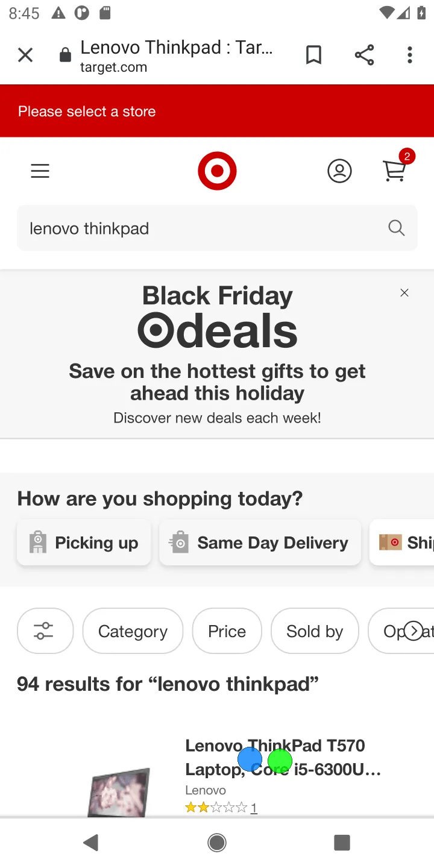Tap the Please select a store banner

tap(217, 112)
